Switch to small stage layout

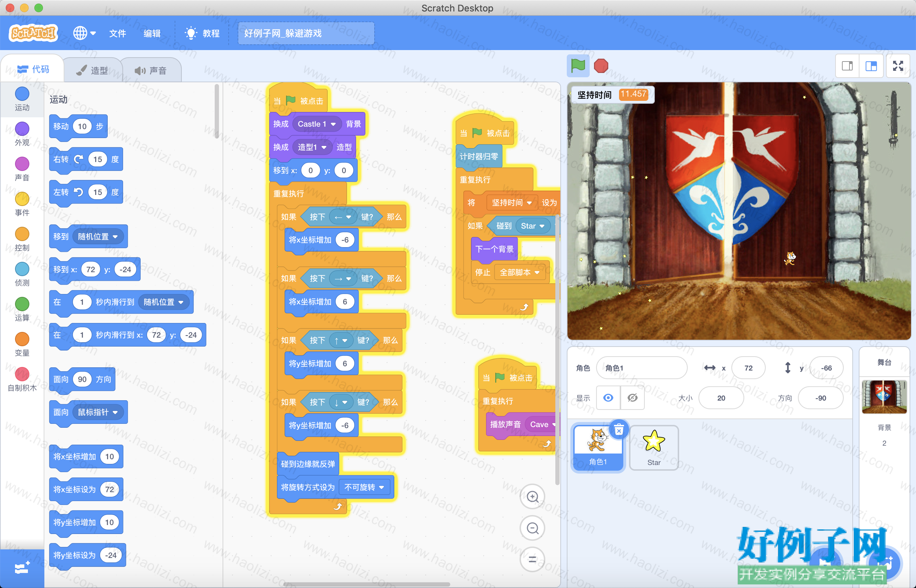click(x=847, y=66)
